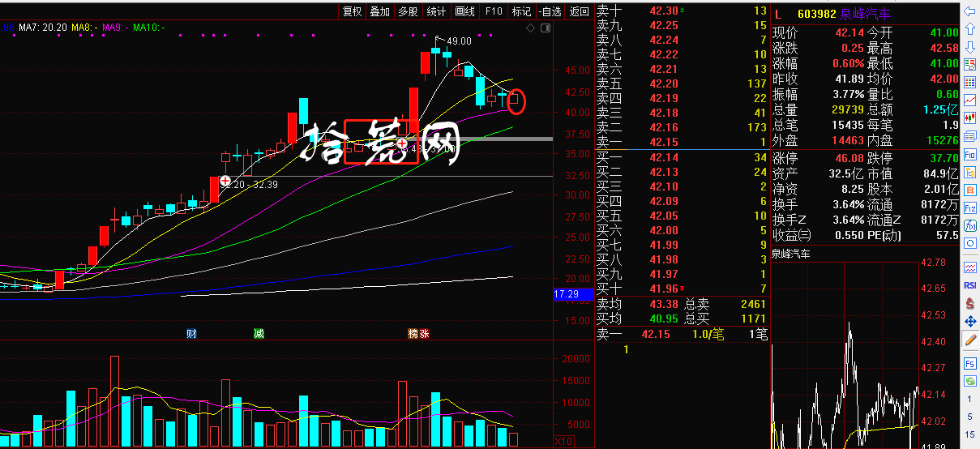Click sell-ten price 42.30

point(664,11)
